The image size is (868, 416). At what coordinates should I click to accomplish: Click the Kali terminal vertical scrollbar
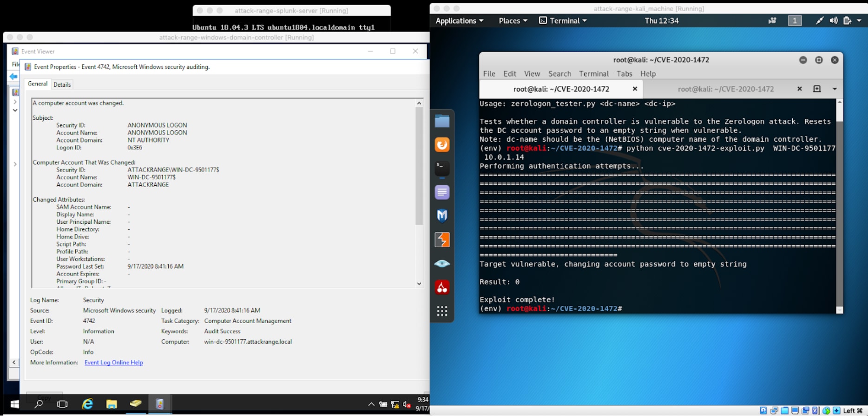840,207
